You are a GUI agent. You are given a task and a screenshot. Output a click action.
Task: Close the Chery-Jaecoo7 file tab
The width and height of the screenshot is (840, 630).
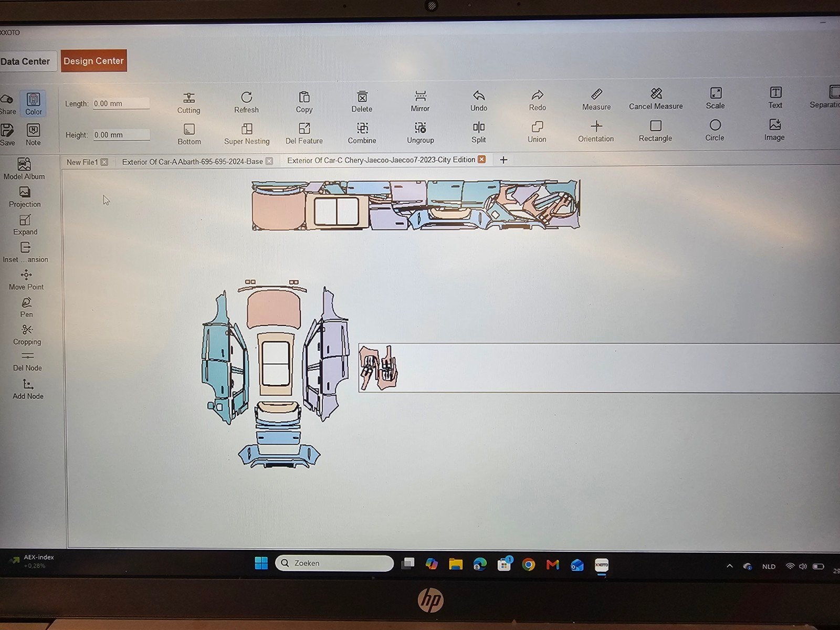481,159
